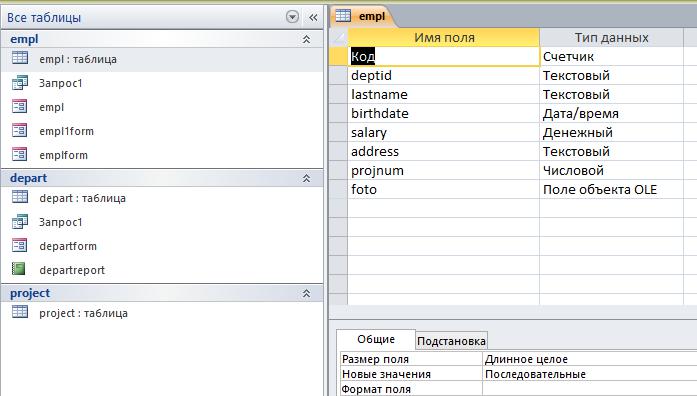The height and width of the screenshot is (396, 697).
Task: Open the Все таблицы navigation pane menu arrow
Action: point(292,17)
